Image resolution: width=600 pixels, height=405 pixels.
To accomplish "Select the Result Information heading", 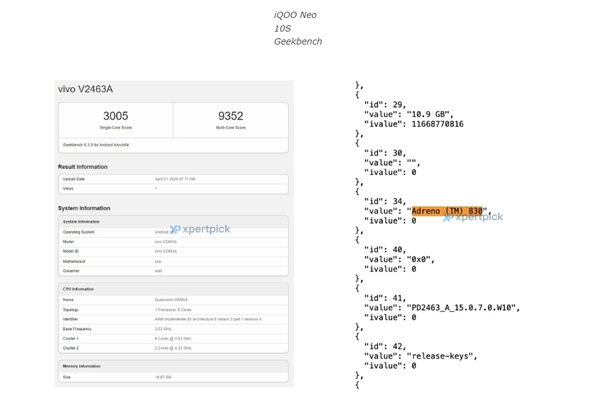I will tap(83, 167).
